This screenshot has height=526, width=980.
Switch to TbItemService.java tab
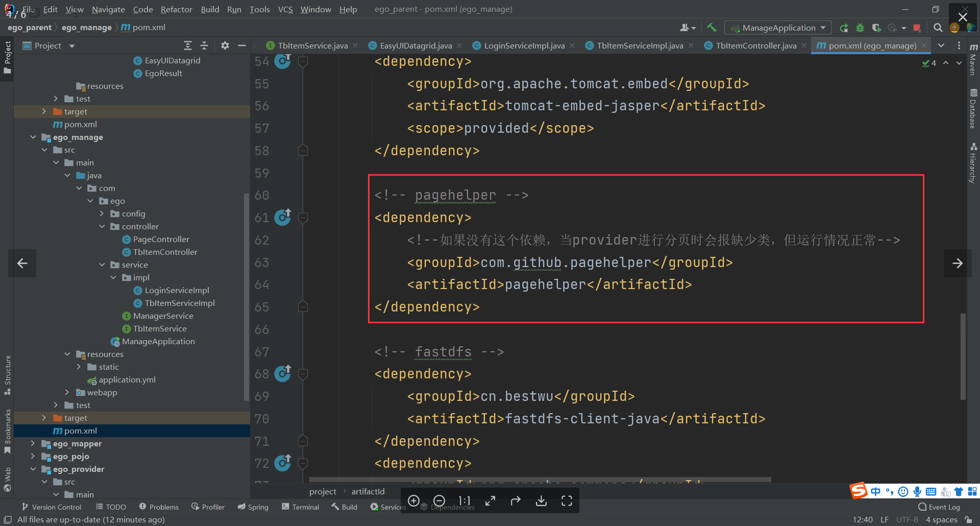(x=312, y=45)
